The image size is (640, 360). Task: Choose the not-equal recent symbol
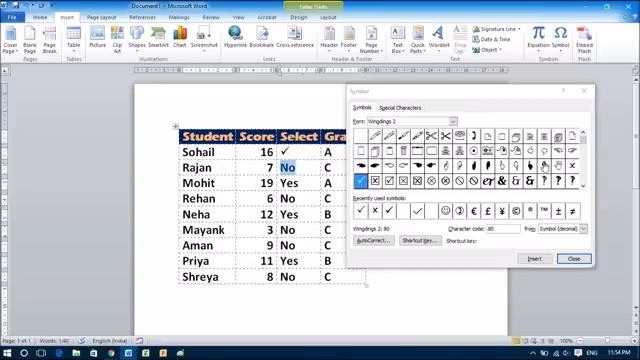point(572,211)
